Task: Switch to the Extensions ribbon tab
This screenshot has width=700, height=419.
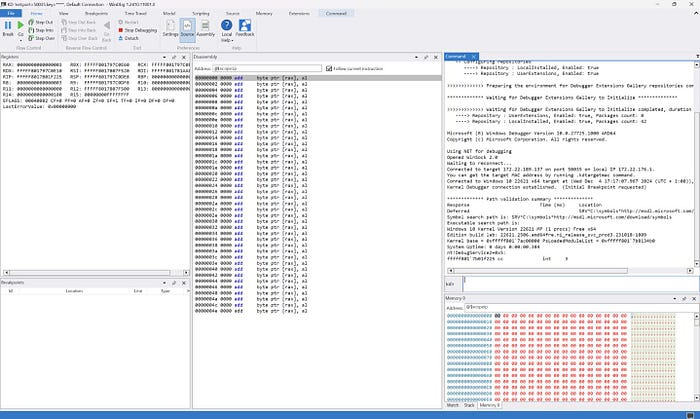Action: pyautogui.click(x=299, y=13)
